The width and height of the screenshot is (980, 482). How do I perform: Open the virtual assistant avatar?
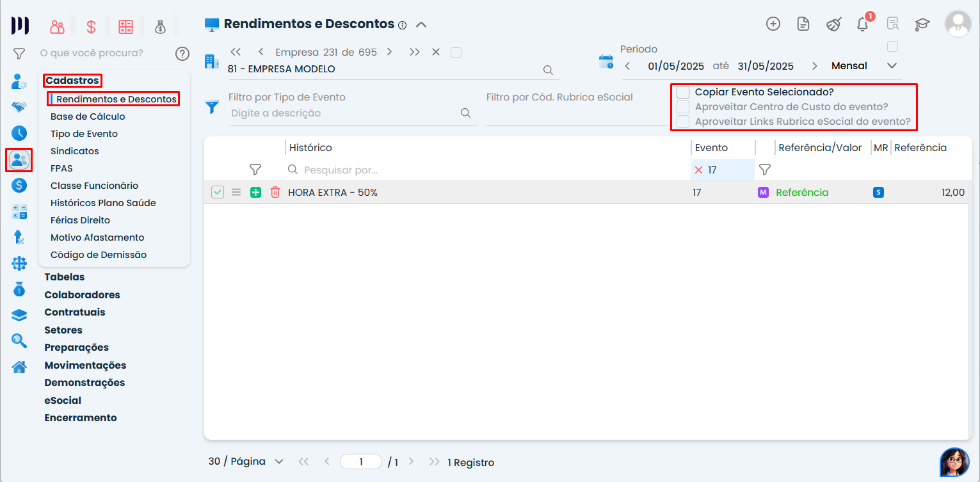[954, 462]
